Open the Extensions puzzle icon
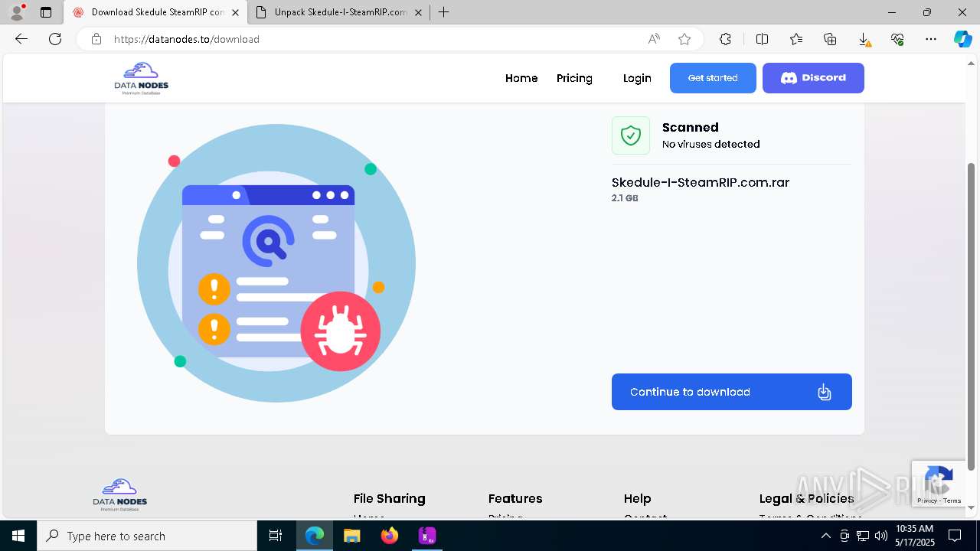The width and height of the screenshot is (980, 551). (x=725, y=39)
